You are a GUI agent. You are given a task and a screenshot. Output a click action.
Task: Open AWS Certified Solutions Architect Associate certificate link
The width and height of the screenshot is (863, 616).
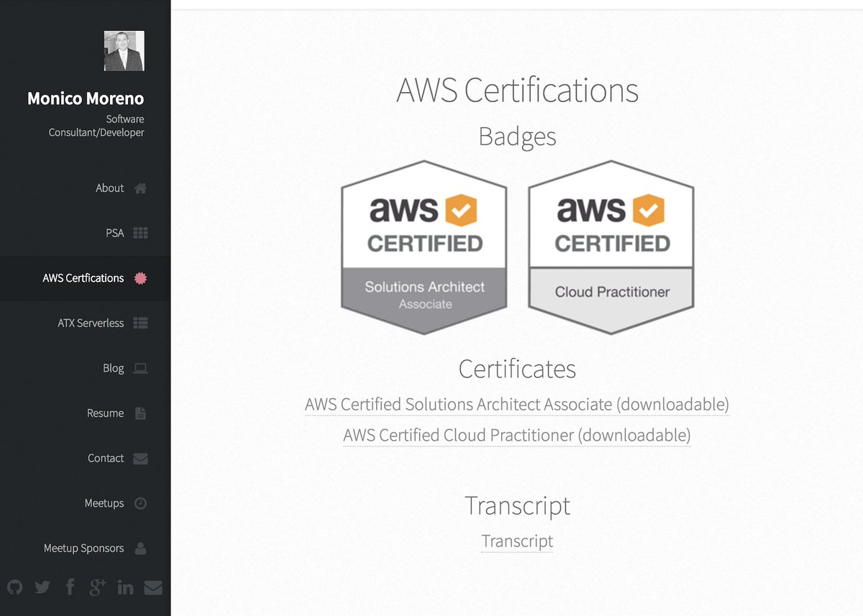pyautogui.click(x=517, y=405)
